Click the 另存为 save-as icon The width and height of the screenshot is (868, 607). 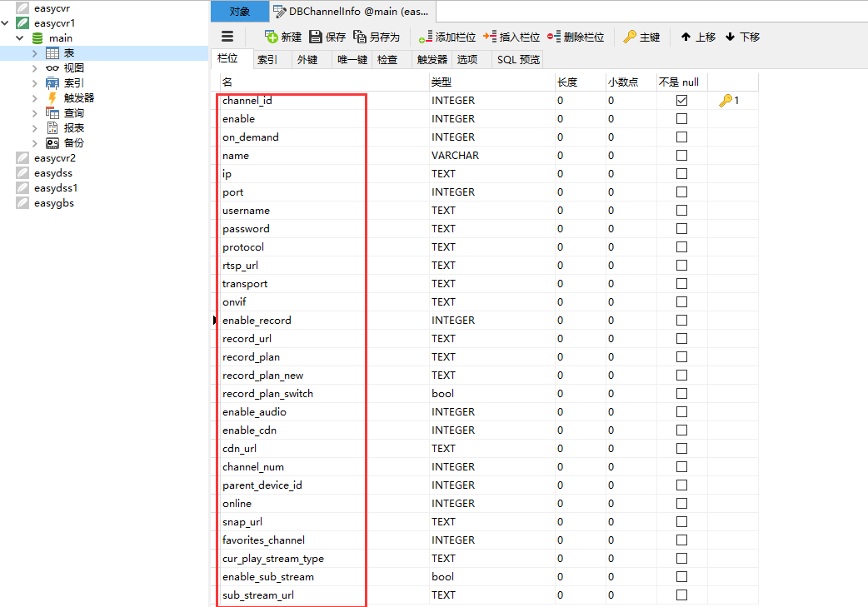pos(359,37)
